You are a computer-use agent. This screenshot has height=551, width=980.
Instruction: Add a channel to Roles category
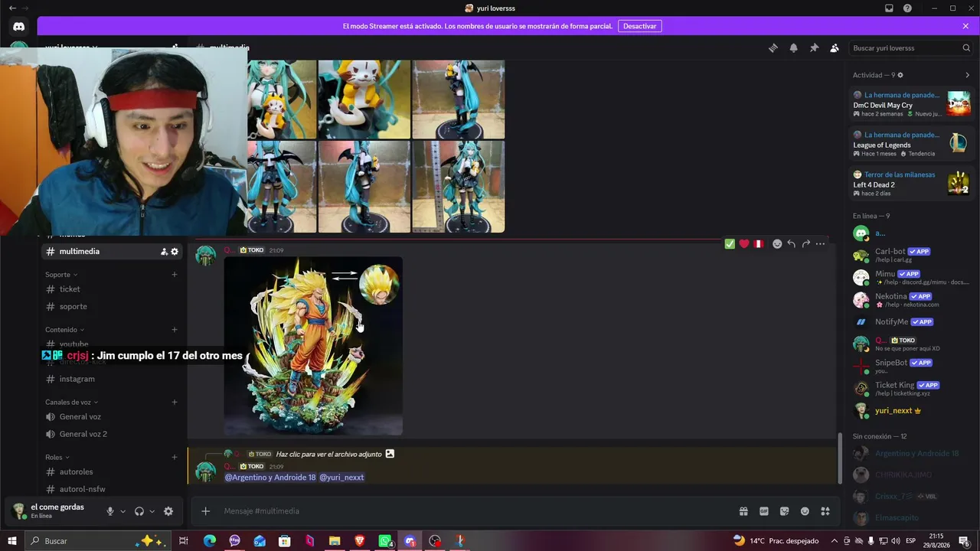(x=175, y=458)
